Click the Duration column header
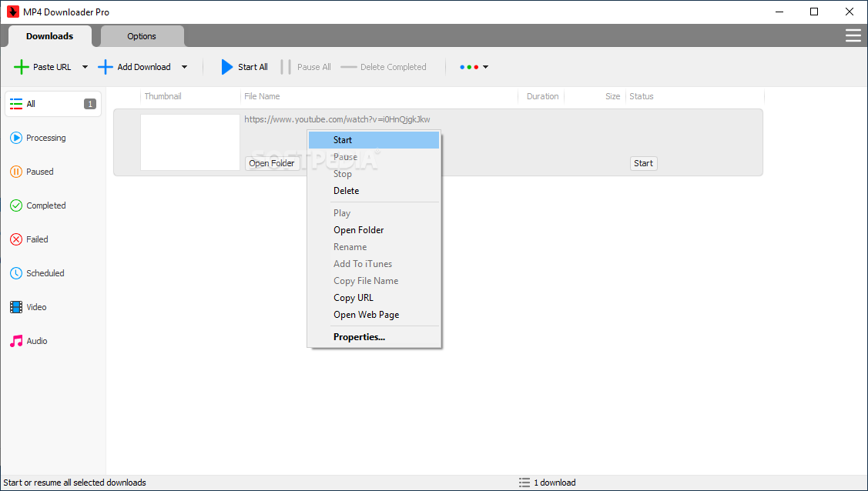868x491 pixels. (542, 96)
